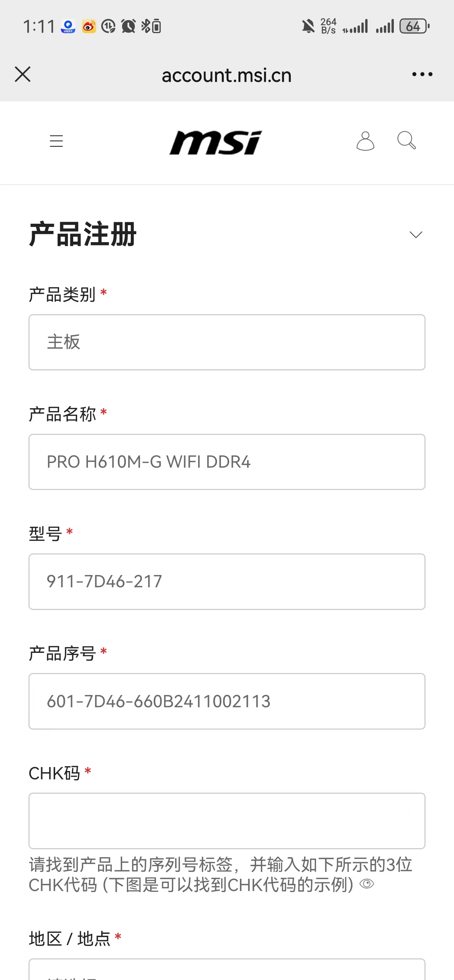Tap the 产品名称 field with PRO H610M-G
Viewport: 454px width, 980px height.
227,462
